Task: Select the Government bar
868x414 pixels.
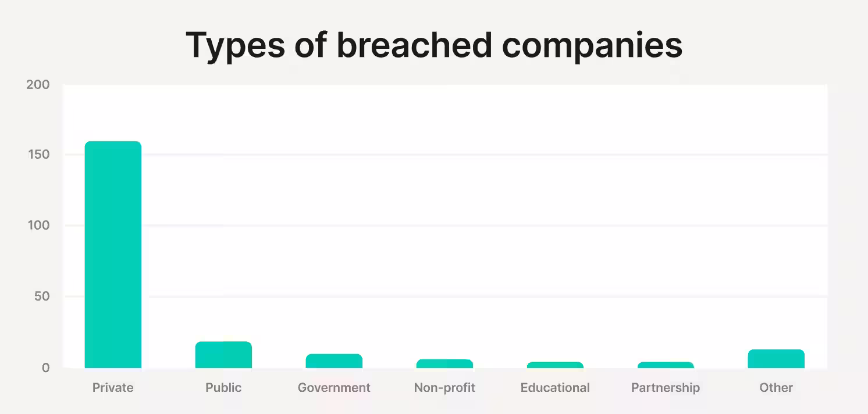Action: [334, 361]
